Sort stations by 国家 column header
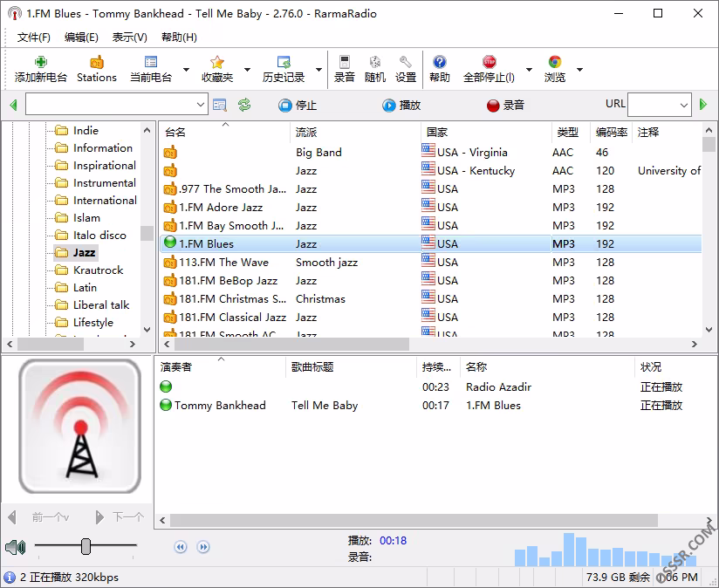 [x=486, y=133]
